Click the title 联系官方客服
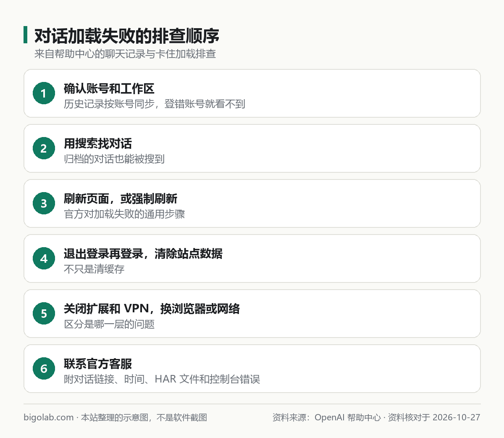 (98, 364)
